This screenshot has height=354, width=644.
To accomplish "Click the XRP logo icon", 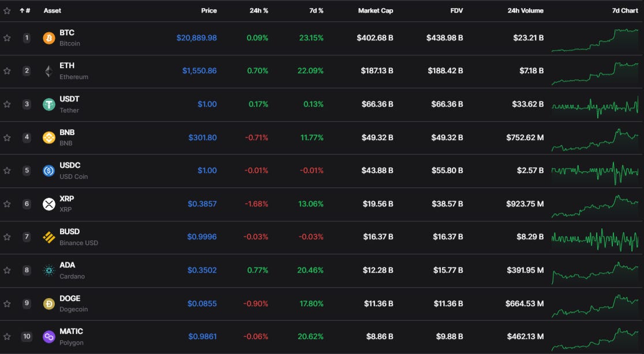I will [x=49, y=204].
